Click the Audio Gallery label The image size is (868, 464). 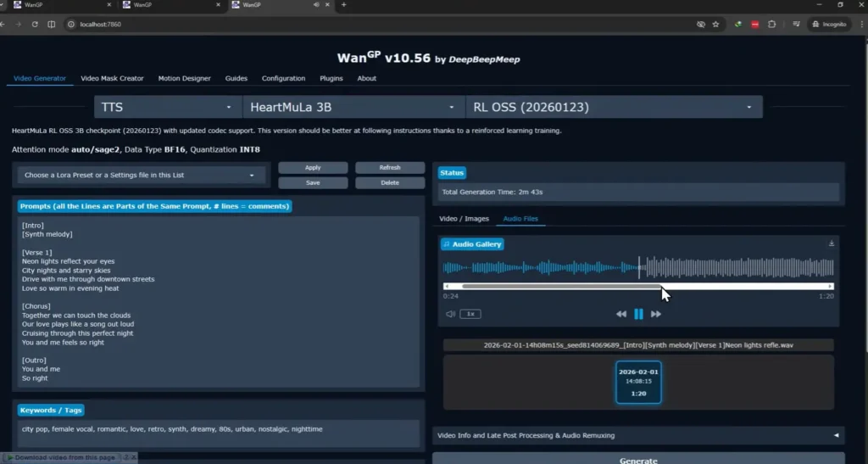pyautogui.click(x=472, y=244)
